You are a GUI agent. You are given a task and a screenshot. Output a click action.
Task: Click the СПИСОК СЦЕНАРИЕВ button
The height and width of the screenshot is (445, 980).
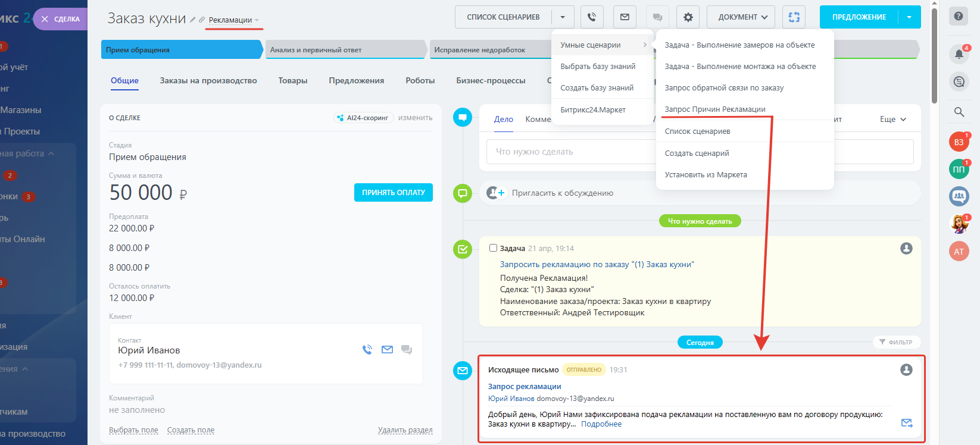(503, 17)
